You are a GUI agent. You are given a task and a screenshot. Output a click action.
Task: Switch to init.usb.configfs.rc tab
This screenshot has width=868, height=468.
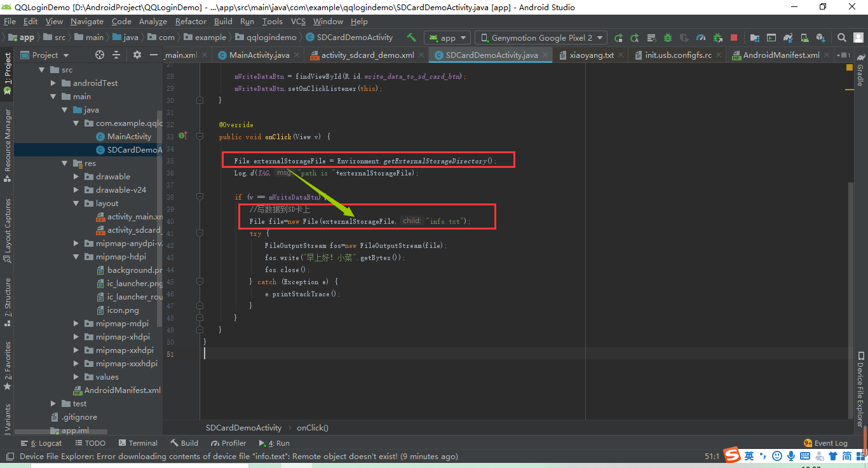click(678, 55)
